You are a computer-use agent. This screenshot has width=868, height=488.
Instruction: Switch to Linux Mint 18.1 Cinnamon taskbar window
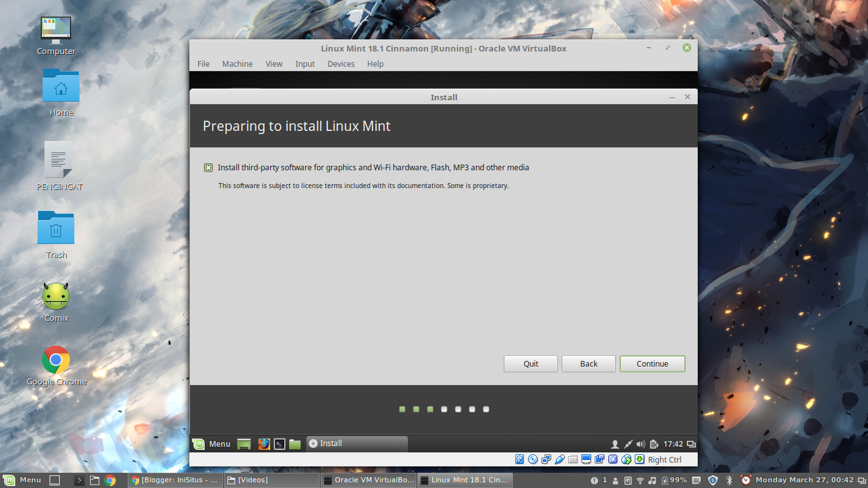click(x=465, y=480)
